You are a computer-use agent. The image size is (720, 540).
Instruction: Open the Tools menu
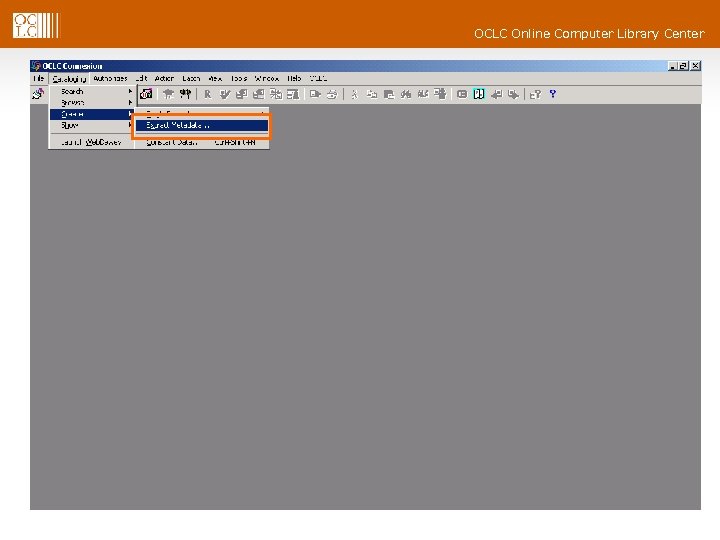[239, 79]
